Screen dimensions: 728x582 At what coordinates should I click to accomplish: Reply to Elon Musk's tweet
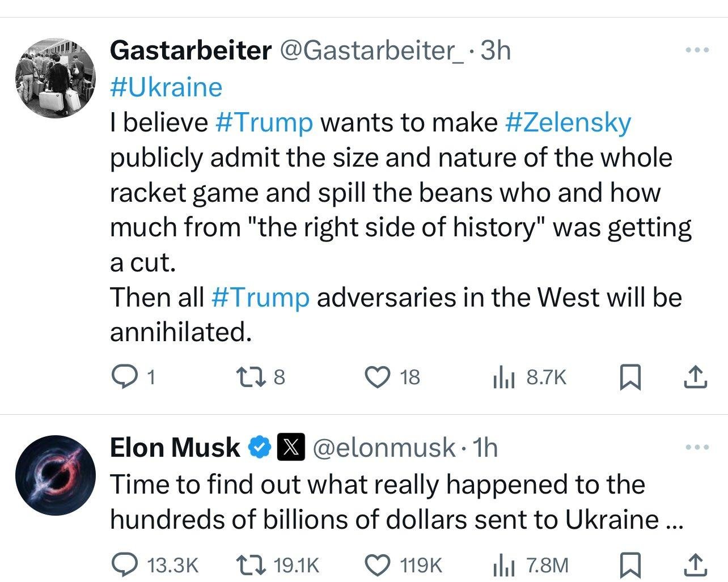click(122, 564)
